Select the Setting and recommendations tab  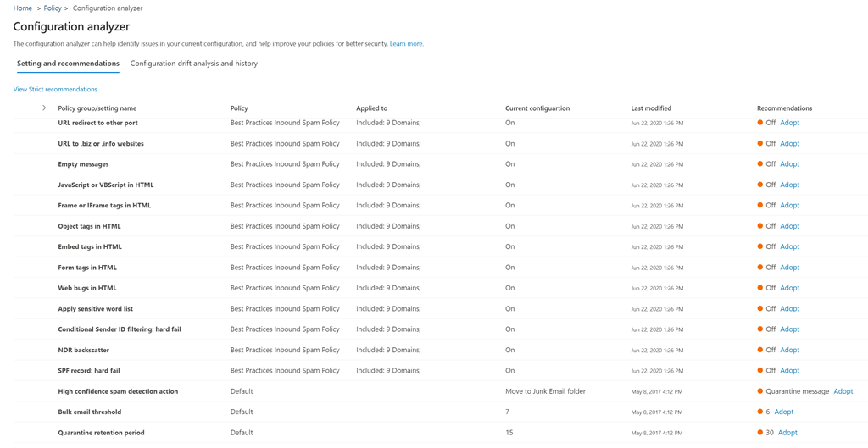click(x=68, y=64)
